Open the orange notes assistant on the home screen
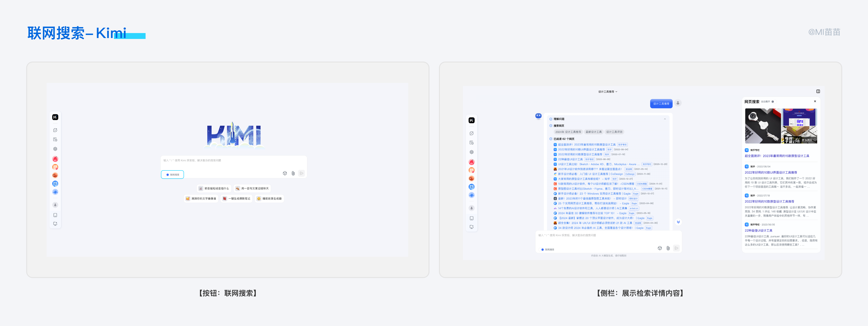 click(x=55, y=167)
